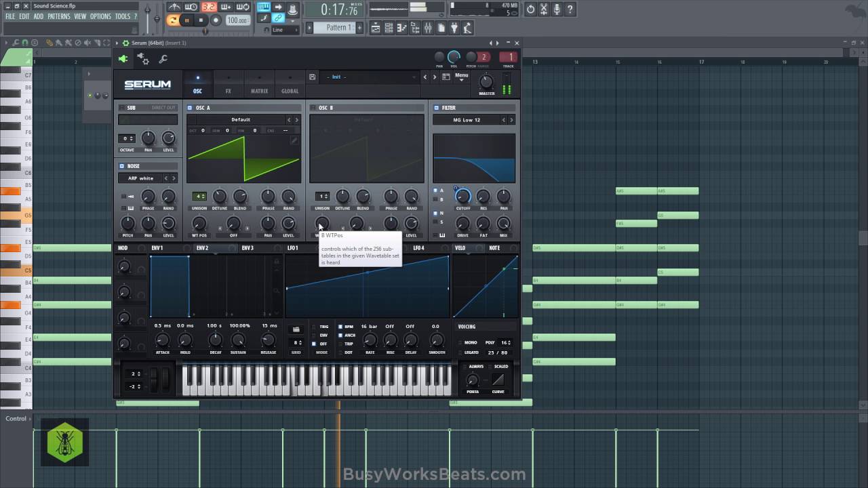Click the link chain icon in snap panel

tap(277, 19)
